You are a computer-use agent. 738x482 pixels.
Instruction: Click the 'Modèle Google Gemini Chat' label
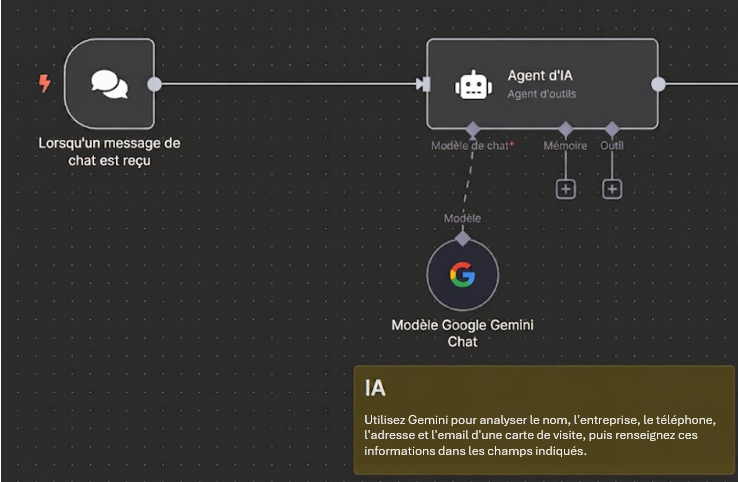click(x=463, y=333)
